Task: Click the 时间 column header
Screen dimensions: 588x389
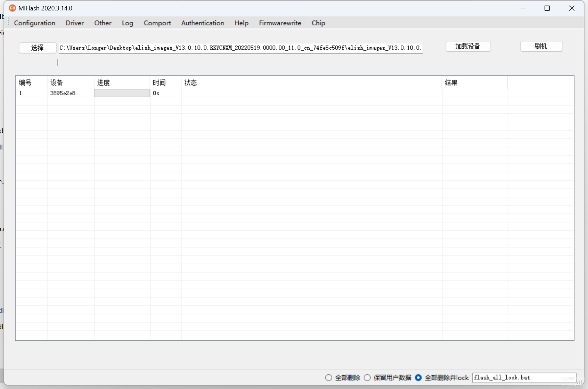Action: [x=165, y=83]
